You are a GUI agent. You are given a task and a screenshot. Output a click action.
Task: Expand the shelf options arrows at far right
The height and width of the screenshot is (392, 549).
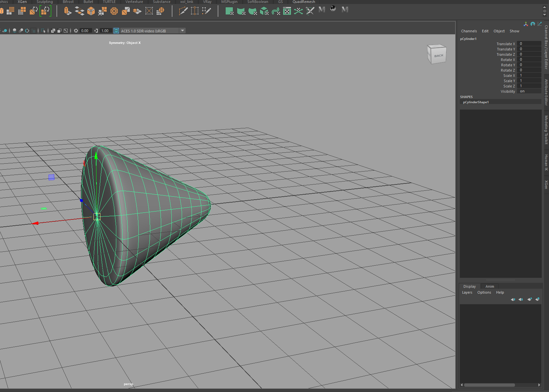point(545,11)
